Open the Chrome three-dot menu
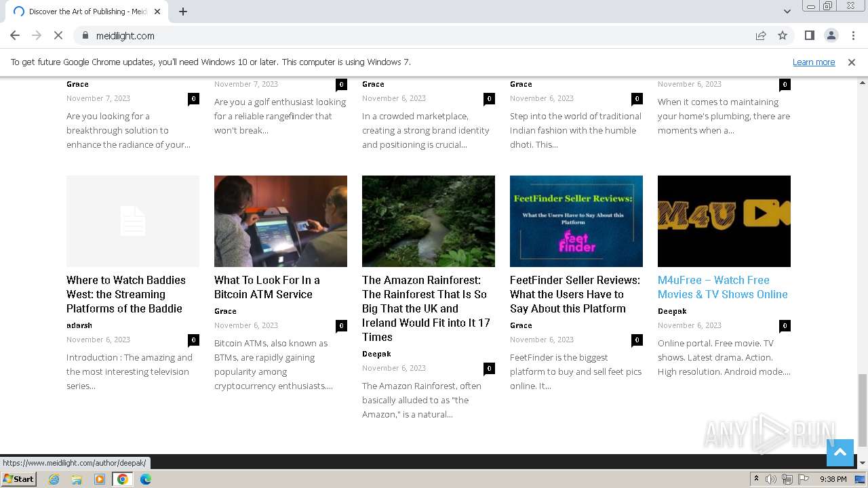 click(x=853, y=35)
